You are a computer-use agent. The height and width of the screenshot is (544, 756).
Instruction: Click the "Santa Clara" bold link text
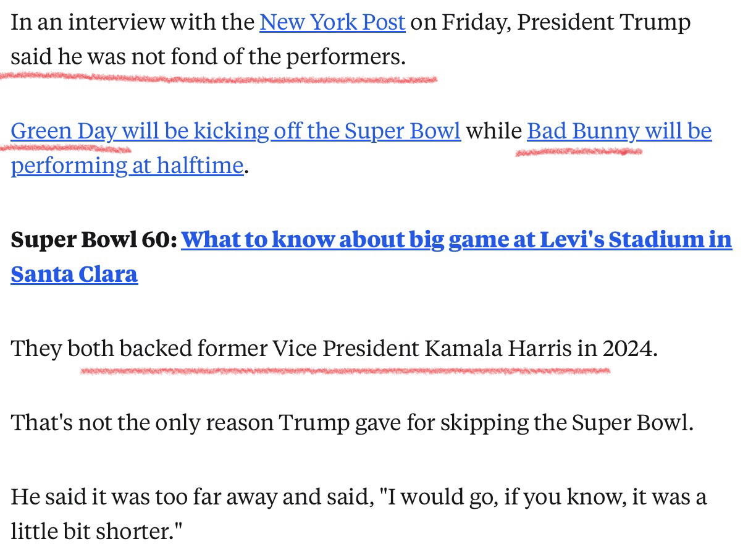tap(74, 274)
